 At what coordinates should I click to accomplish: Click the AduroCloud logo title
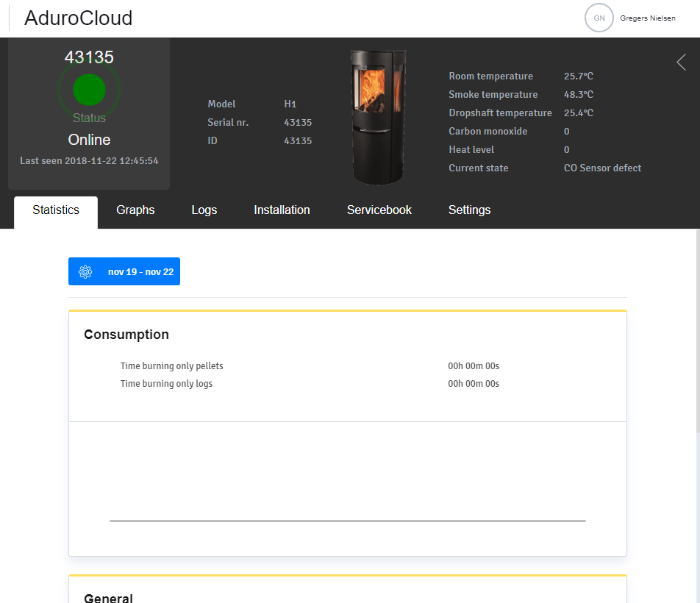click(x=78, y=18)
